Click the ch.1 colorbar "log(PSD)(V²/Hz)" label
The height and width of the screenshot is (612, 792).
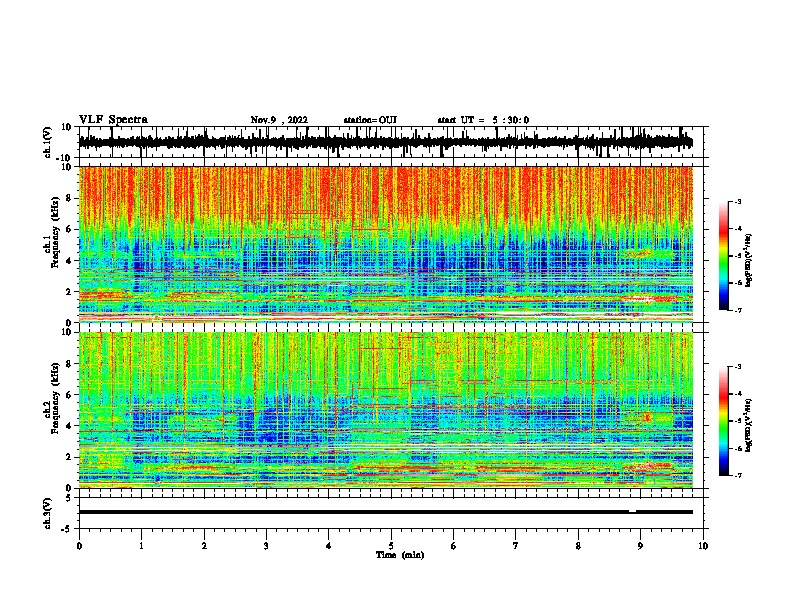(x=749, y=261)
